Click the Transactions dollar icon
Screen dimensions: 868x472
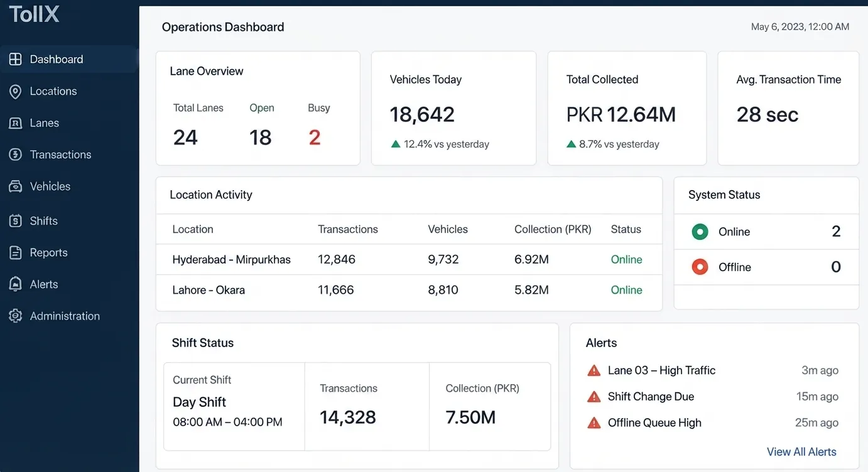(16, 154)
